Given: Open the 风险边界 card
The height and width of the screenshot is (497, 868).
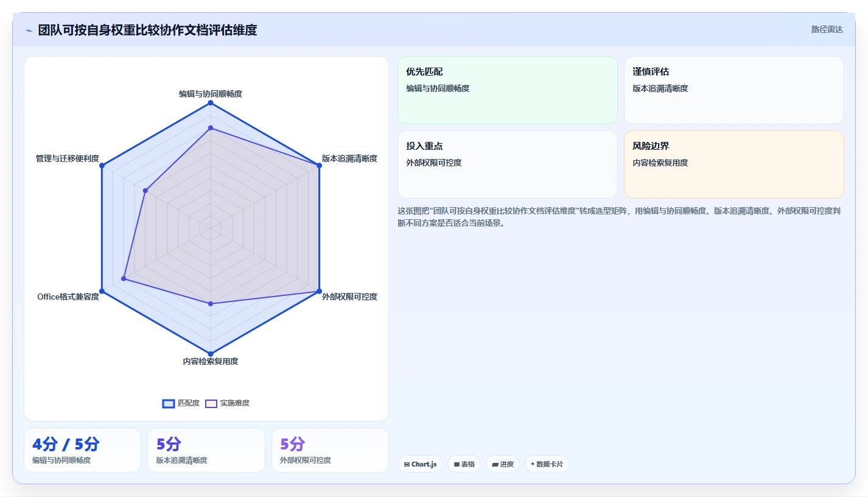Looking at the screenshot, I should tap(734, 164).
